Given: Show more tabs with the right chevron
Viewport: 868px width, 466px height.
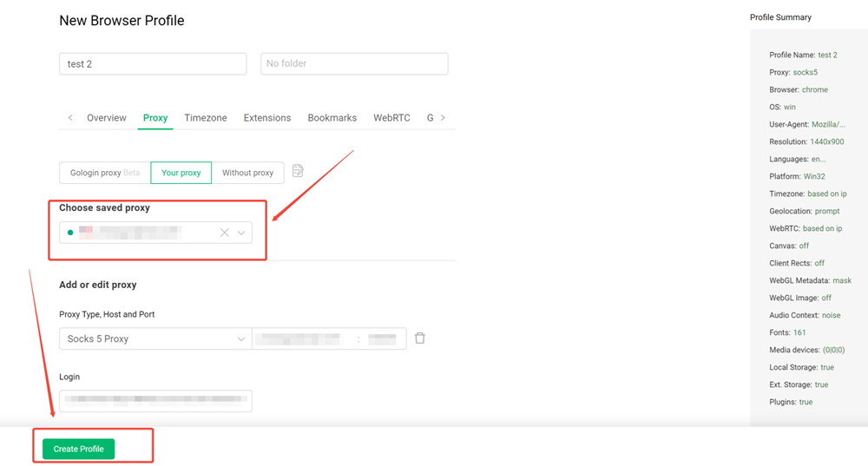Looking at the screenshot, I should [x=443, y=118].
